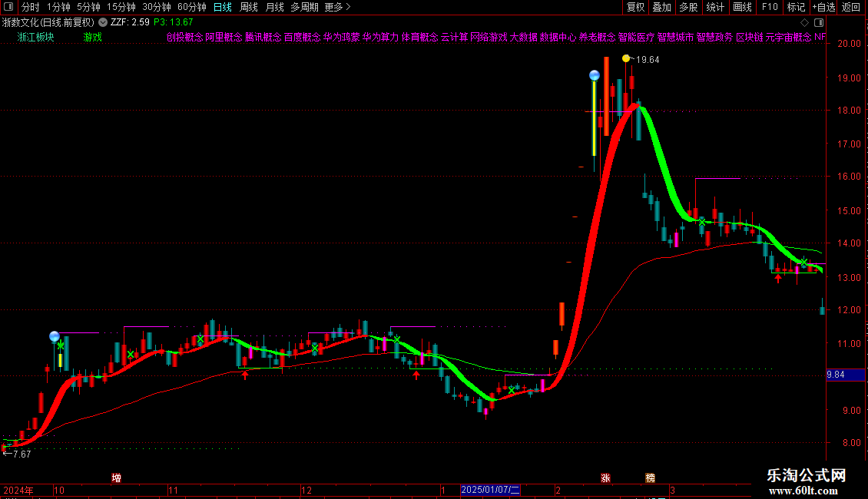This screenshot has height=499, width=868.
Task: Click the 叠加 overlay button
Action: (661, 7)
